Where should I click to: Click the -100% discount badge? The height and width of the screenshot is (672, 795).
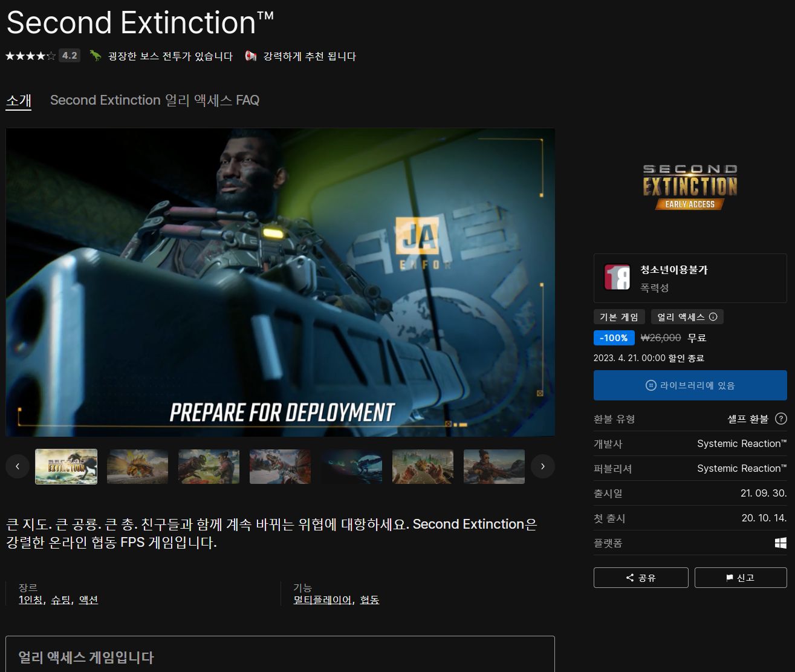pos(614,338)
